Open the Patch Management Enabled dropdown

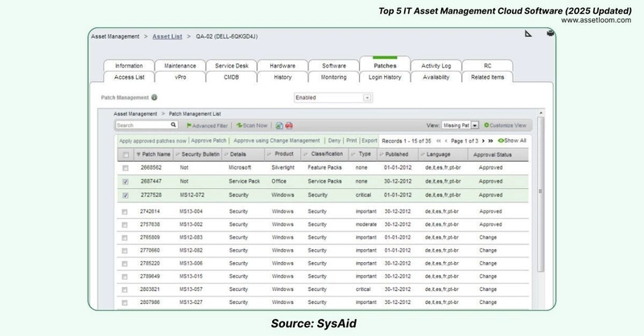coord(333,97)
